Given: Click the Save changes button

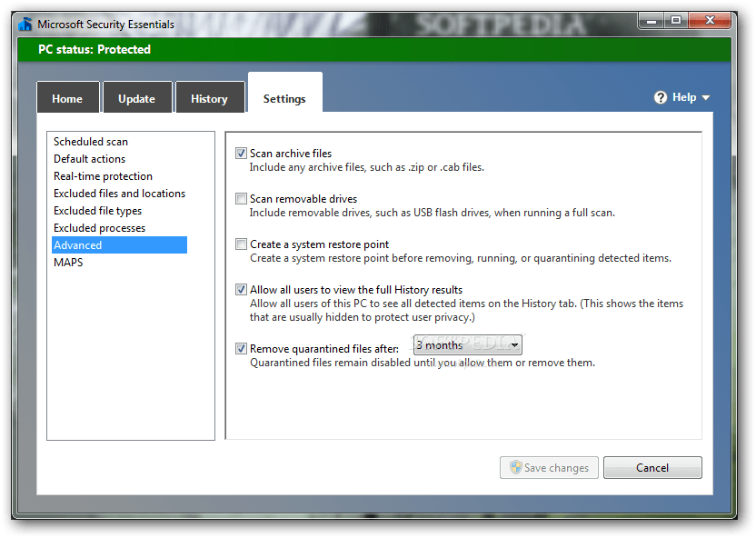Looking at the screenshot, I should point(549,467).
